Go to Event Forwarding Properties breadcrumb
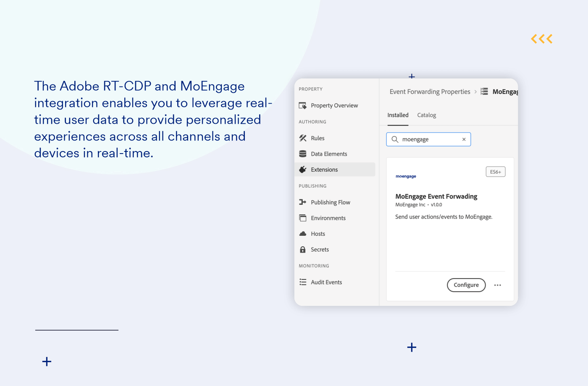 pyautogui.click(x=430, y=91)
